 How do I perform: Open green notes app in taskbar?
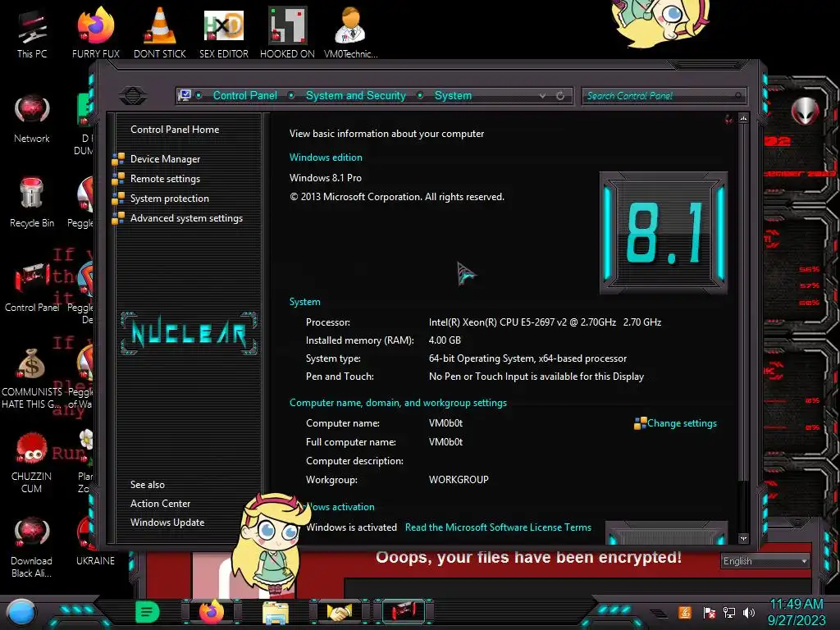[x=147, y=612]
